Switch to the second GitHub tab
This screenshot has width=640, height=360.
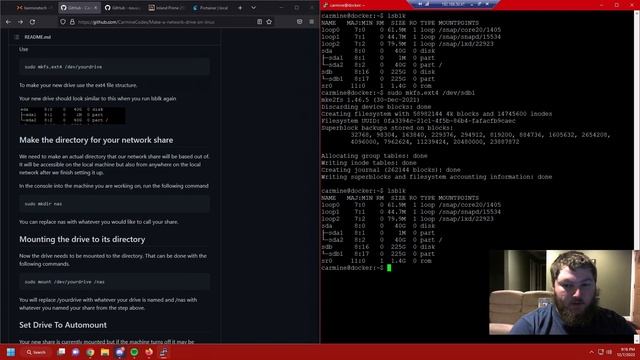[x=123, y=8]
